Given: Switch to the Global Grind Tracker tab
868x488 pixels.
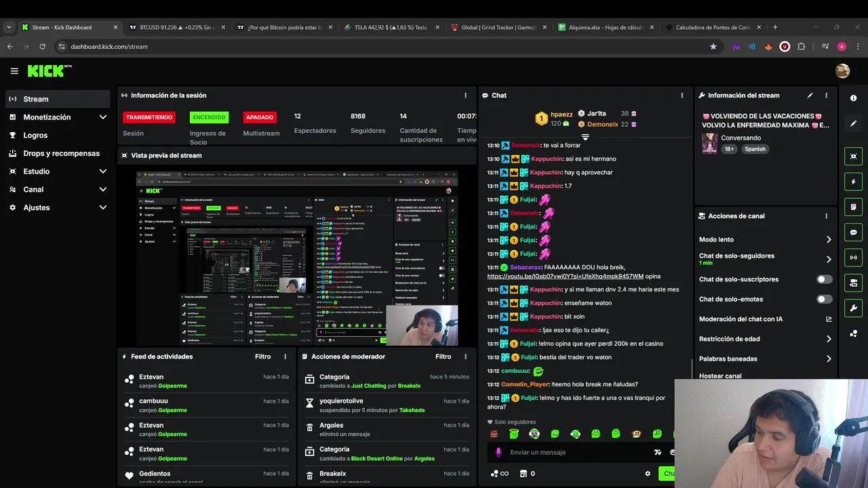Looking at the screenshot, I should [499, 27].
